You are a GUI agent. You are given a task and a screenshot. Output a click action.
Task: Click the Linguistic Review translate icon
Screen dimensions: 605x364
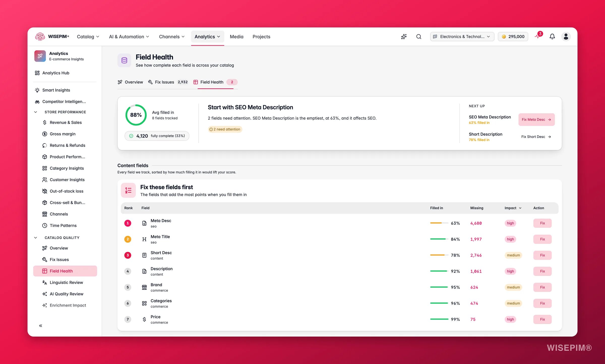[x=45, y=282]
